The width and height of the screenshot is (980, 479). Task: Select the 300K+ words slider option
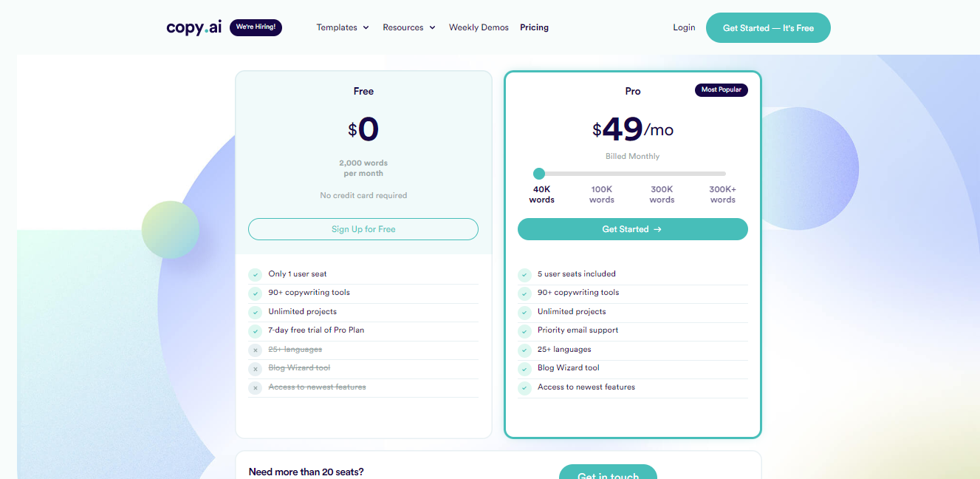click(722, 194)
